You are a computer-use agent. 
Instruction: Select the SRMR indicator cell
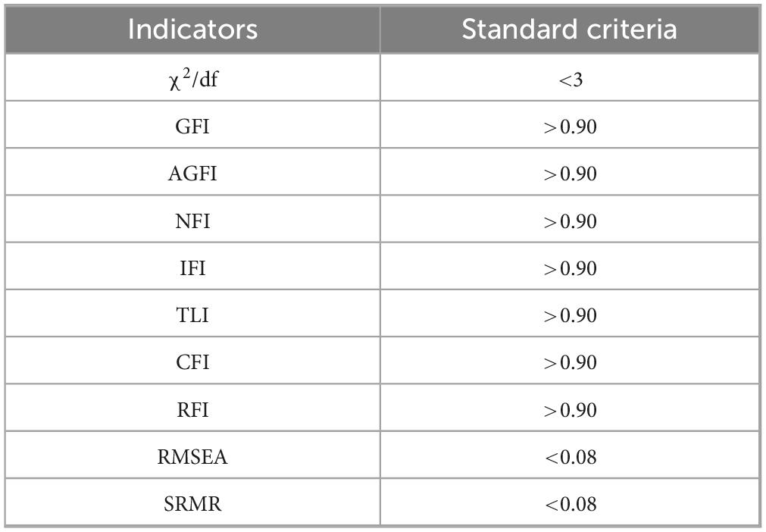tap(192, 504)
